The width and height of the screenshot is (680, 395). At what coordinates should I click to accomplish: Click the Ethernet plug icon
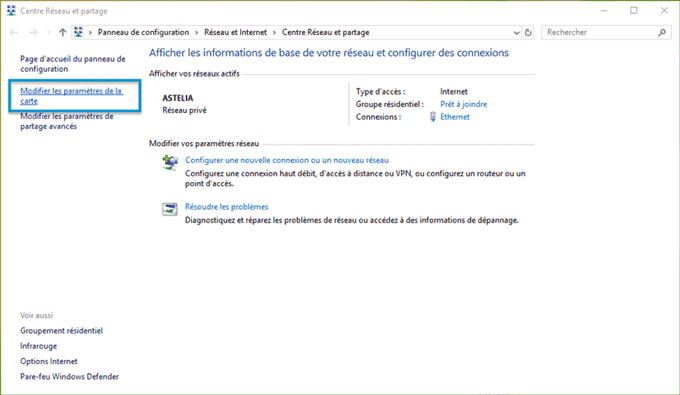coord(432,117)
